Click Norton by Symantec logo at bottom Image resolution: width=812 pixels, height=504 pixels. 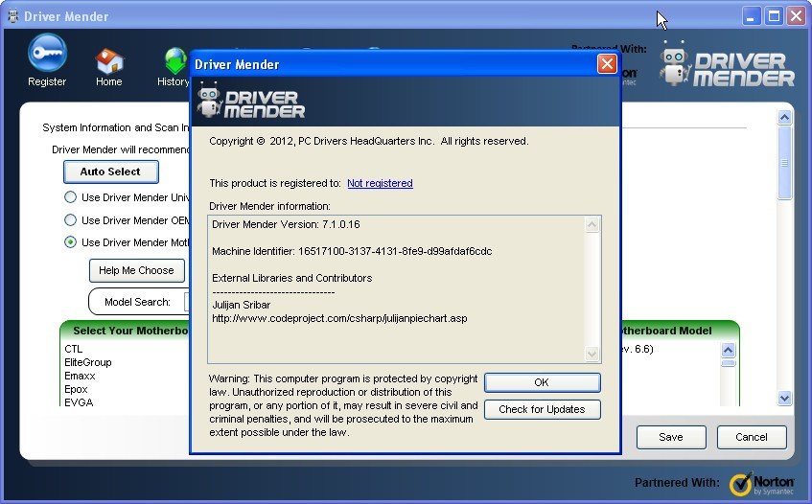click(x=761, y=484)
